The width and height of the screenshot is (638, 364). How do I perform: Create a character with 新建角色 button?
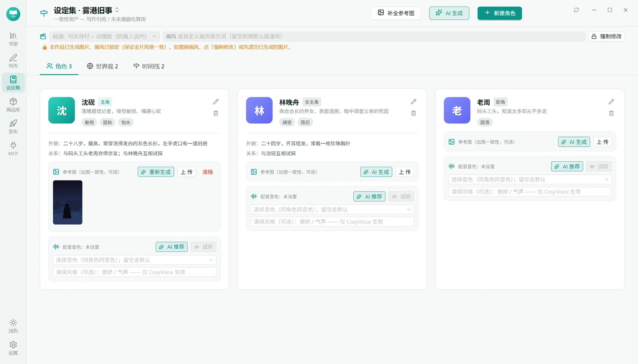[x=500, y=13]
